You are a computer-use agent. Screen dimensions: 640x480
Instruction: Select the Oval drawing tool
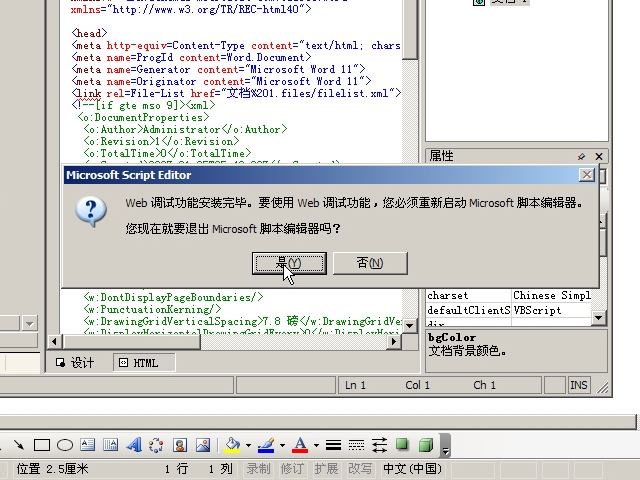pos(65,445)
